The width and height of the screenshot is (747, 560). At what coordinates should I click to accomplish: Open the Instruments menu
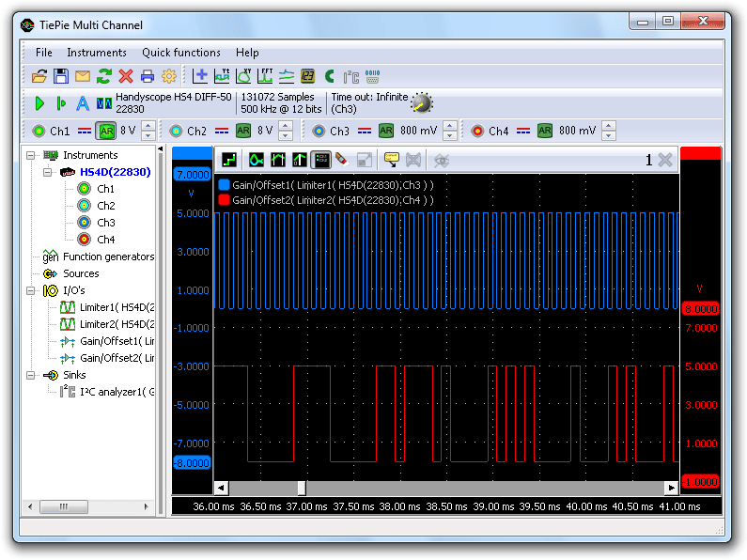coord(96,53)
